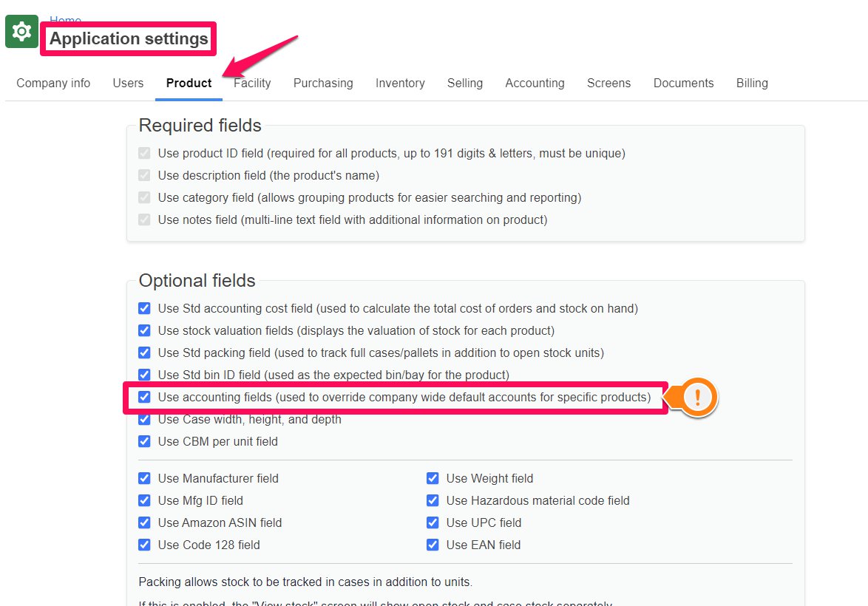Screen dimensions: 868x606
Task: Click the orange exclamation warning marker
Action: (697, 398)
